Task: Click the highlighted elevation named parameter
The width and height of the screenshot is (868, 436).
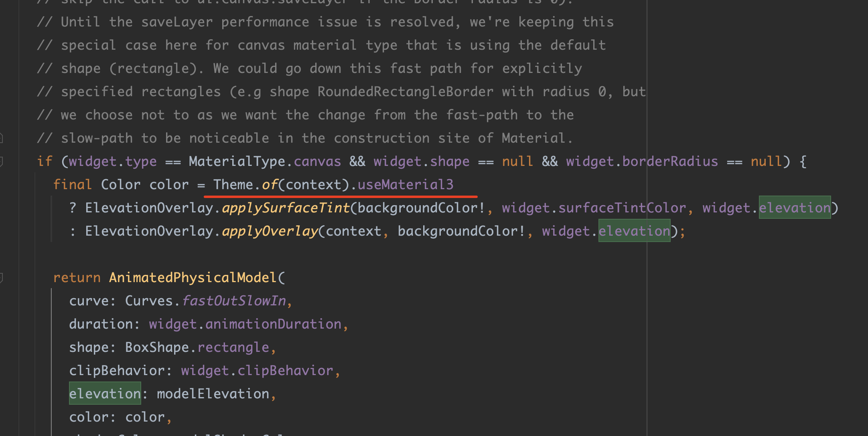Action: 105,394
